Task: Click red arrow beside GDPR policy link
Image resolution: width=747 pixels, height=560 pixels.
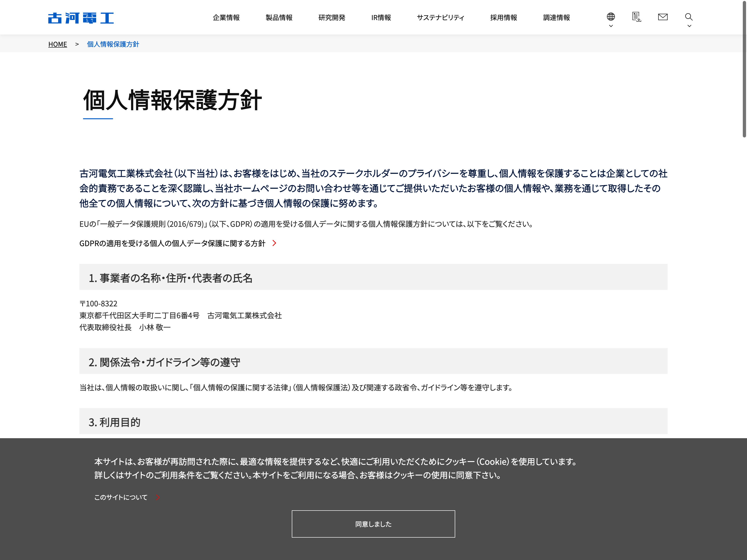Action: [274, 243]
